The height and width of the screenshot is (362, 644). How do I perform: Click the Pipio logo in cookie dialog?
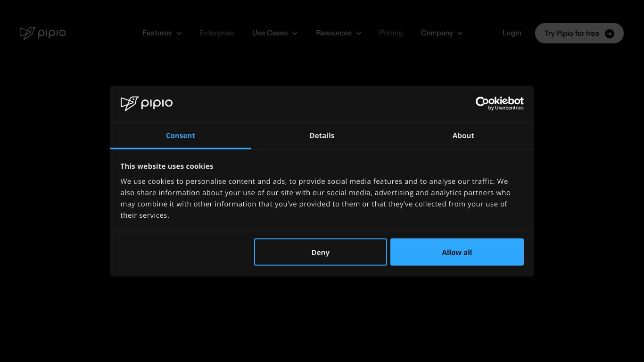147,103
